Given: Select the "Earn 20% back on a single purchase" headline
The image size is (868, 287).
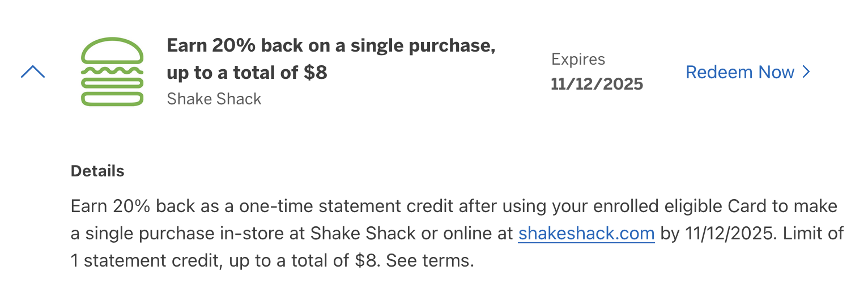Looking at the screenshot, I should 331,47.
